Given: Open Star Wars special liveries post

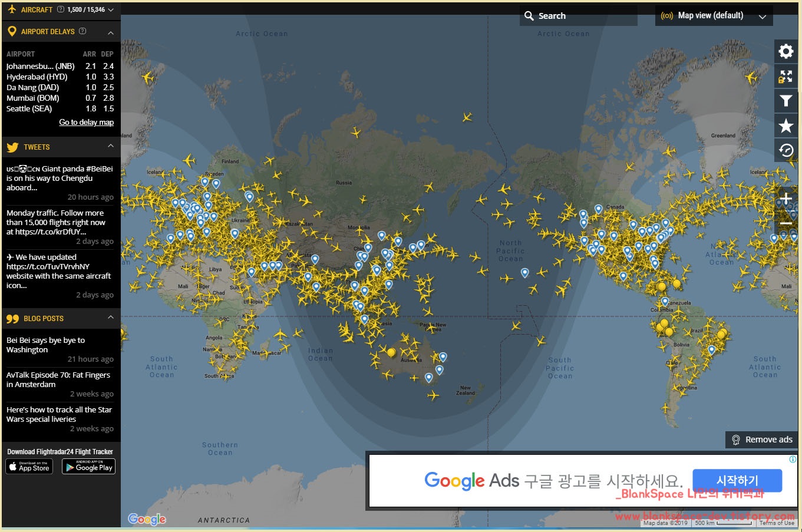Looking at the screenshot, I should [x=59, y=414].
